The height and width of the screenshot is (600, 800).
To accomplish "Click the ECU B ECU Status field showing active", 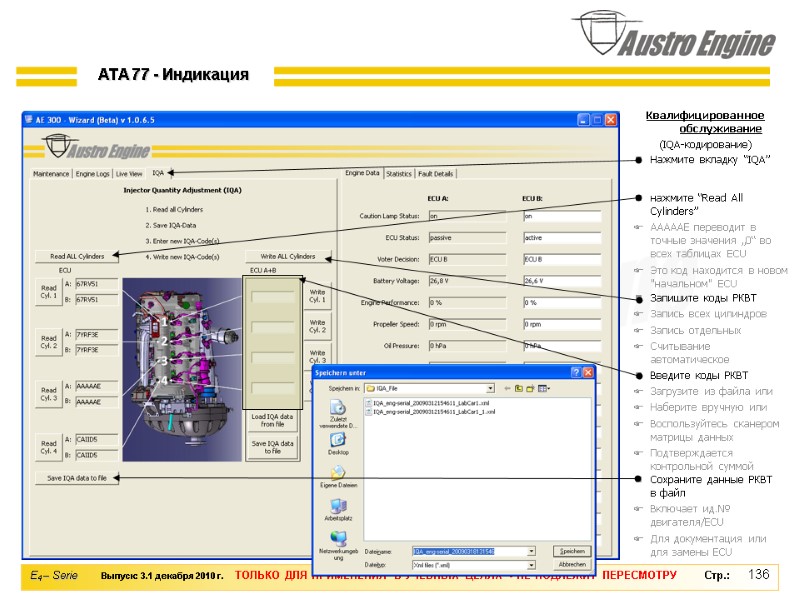I will (562, 238).
